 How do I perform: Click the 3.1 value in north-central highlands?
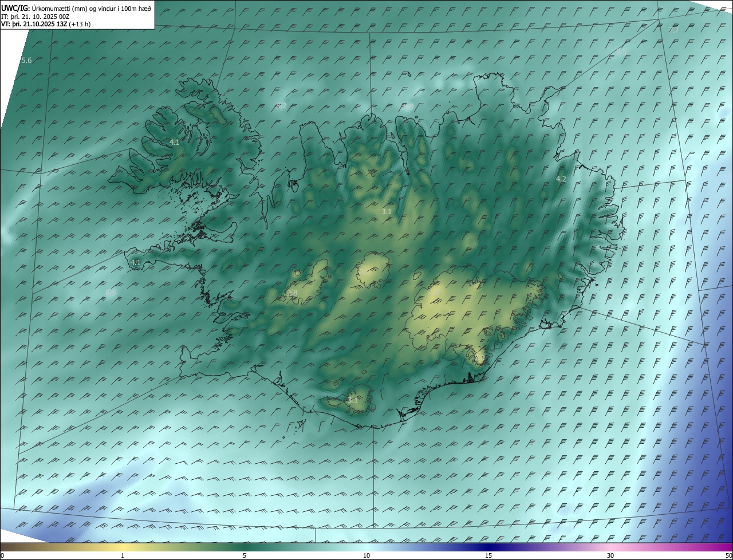[387, 212]
